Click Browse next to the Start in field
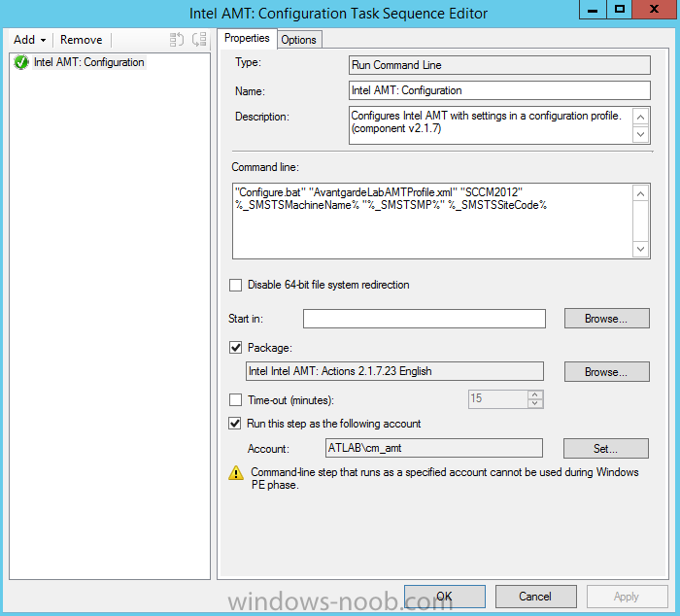 [606, 319]
